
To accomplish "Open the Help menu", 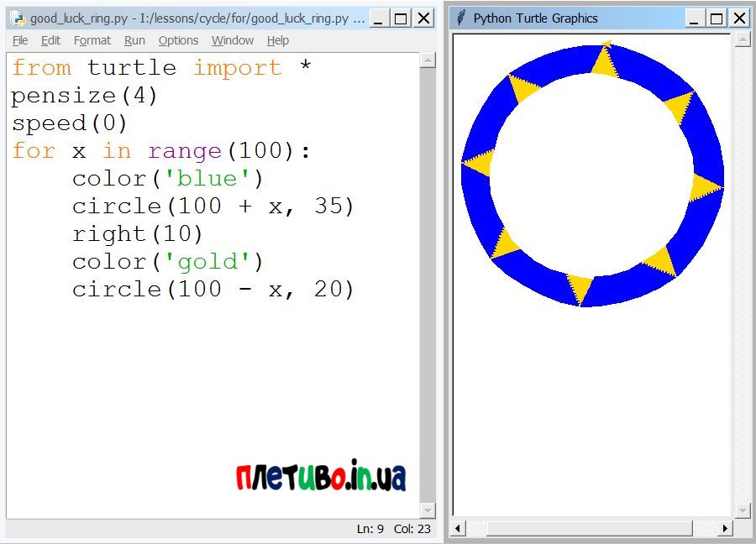I will (278, 40).
